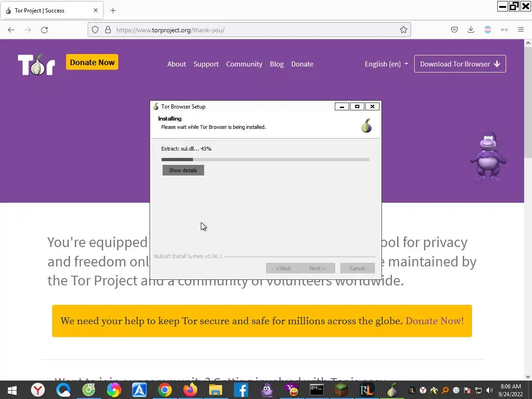Click the 'Extract: xul.dll... 43%' status text
This screenshot has height=399, width=532.
click(186, 149)
